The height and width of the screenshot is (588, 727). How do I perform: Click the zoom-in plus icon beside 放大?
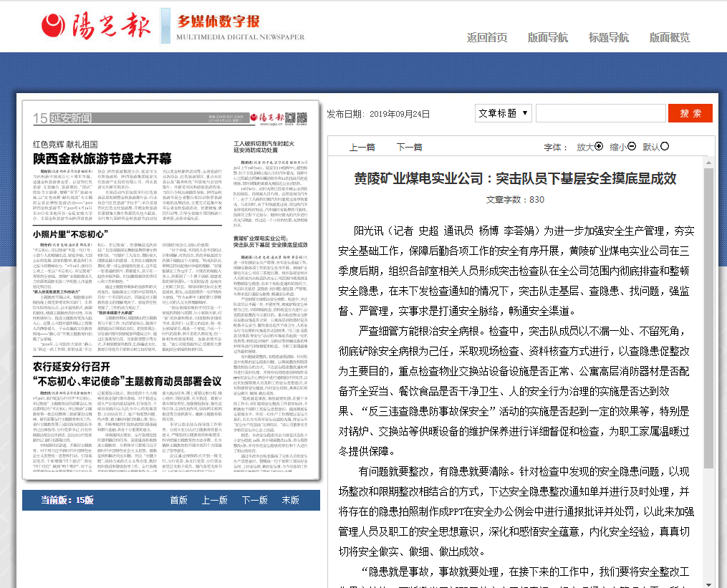[599, 147]
